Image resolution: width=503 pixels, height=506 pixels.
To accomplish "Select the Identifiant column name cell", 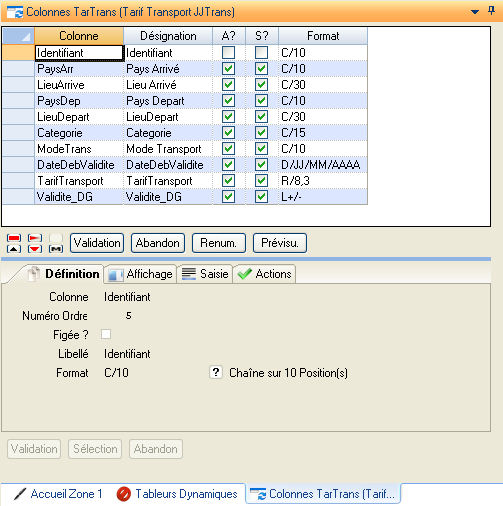I will 79,53.
